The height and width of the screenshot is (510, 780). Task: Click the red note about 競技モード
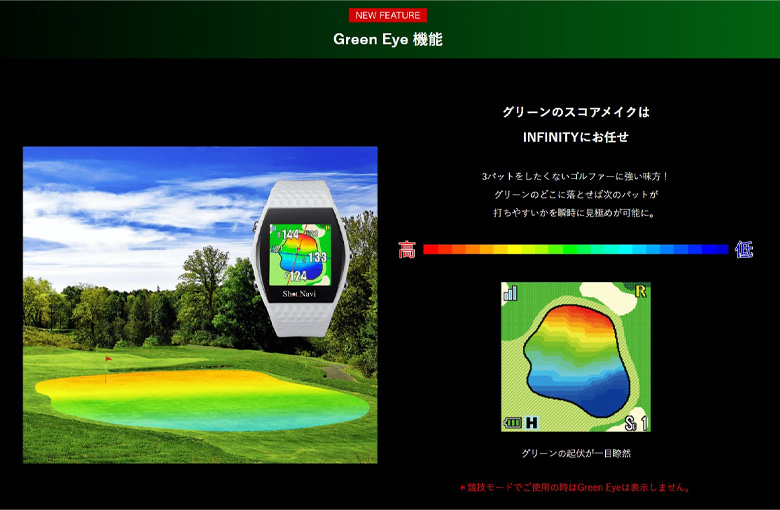575,488
